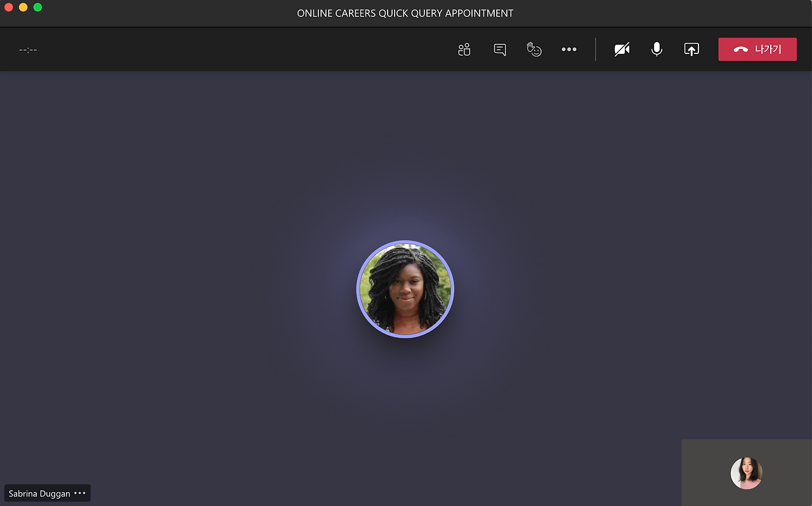Open raise hand and reactions
The height and width of the screenshot is (506, 812).
(x=534, y=50)
